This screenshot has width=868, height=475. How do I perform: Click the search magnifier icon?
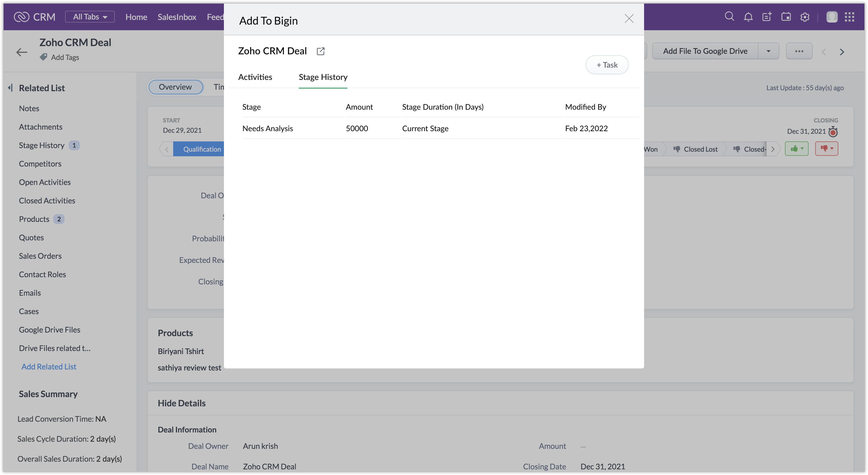[729, 16]
